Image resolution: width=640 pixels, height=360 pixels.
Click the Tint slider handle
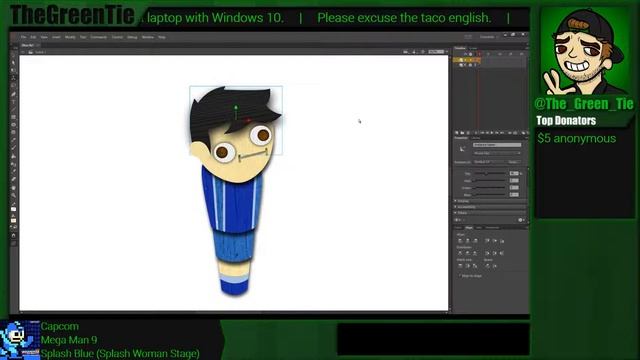click(x=486, y=173)
